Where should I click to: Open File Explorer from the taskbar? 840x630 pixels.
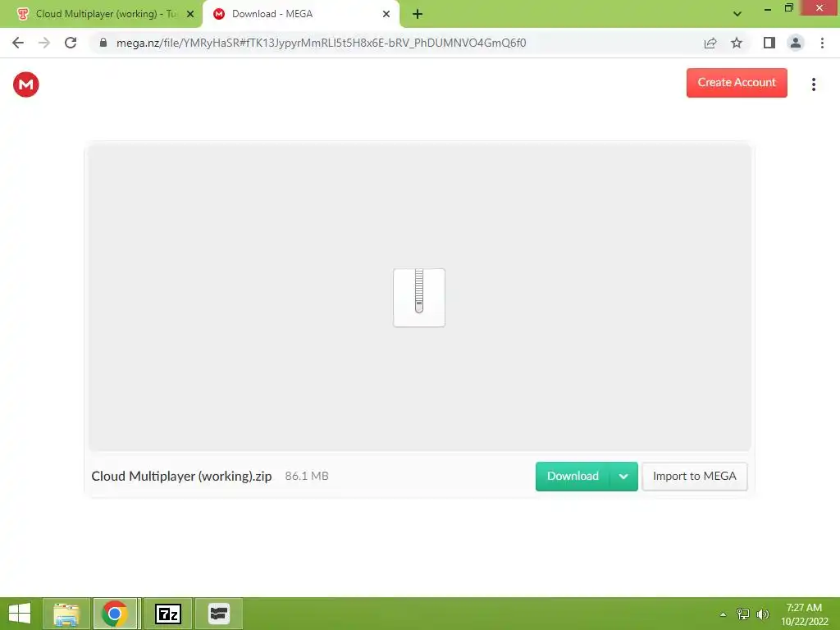click(66, 614)
